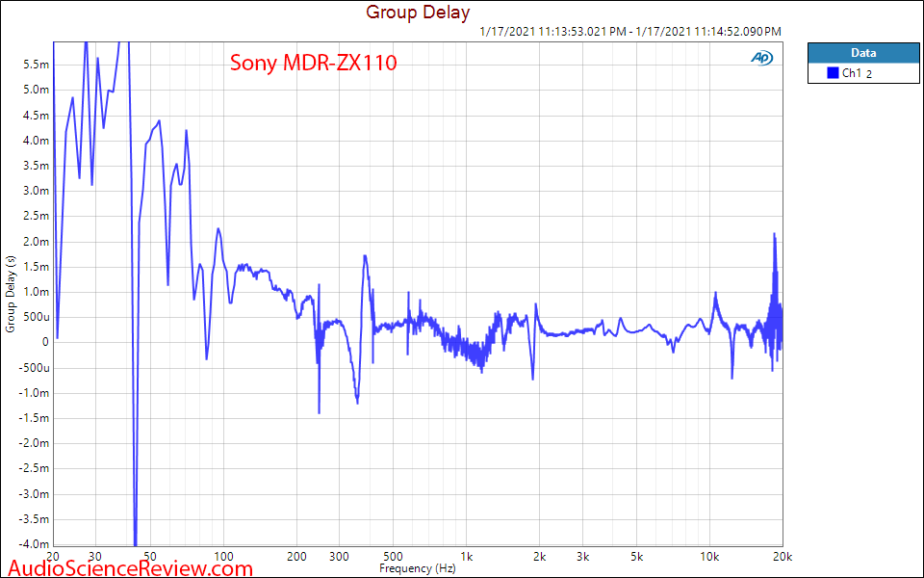Click the '3k' frequency axis label
Viewport: 924px width, 578px height.
(582, 556)
